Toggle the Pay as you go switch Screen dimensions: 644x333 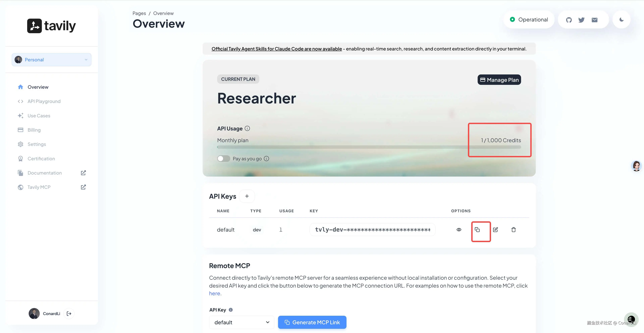(x=224, y=158)
